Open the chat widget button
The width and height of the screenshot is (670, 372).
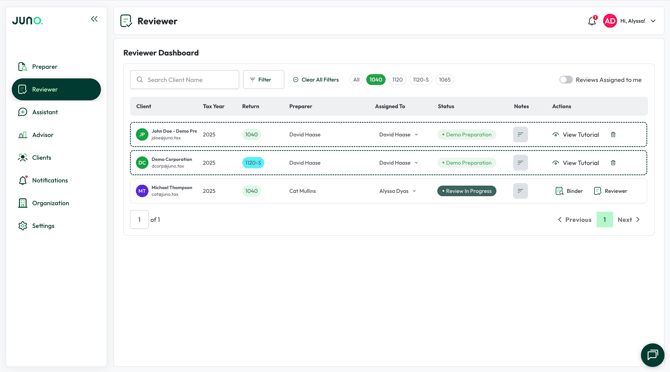pyautogui.click(x=652, y=355)
